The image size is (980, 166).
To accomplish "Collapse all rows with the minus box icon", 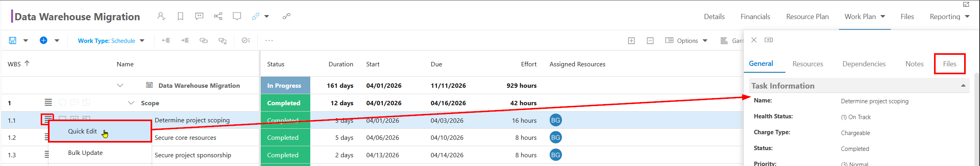I will coord(650,41).
